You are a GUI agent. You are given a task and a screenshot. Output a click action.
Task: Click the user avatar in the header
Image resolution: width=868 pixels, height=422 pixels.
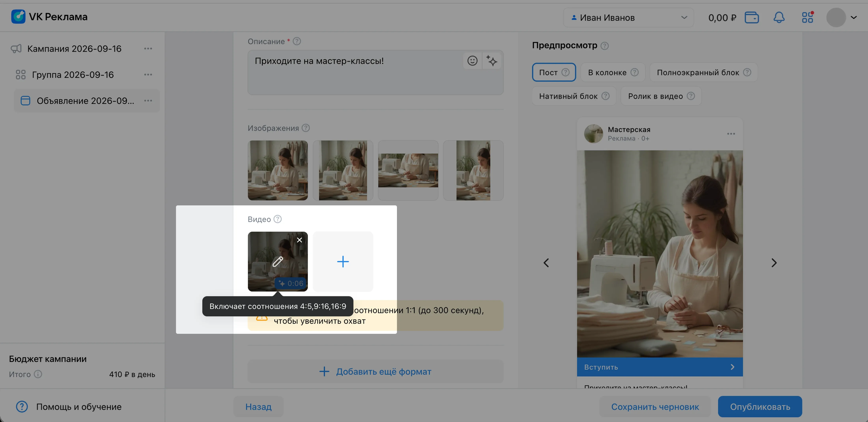836,18
